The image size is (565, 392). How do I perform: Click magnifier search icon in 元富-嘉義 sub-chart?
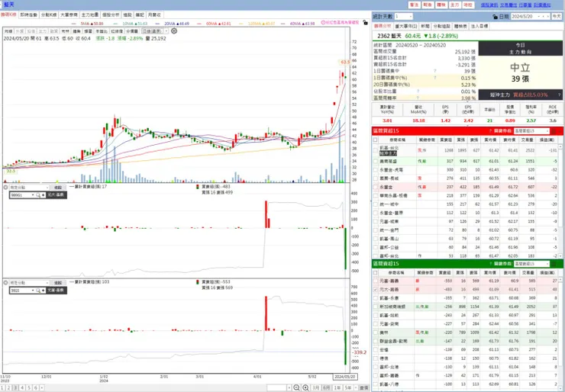click(38, 290)
